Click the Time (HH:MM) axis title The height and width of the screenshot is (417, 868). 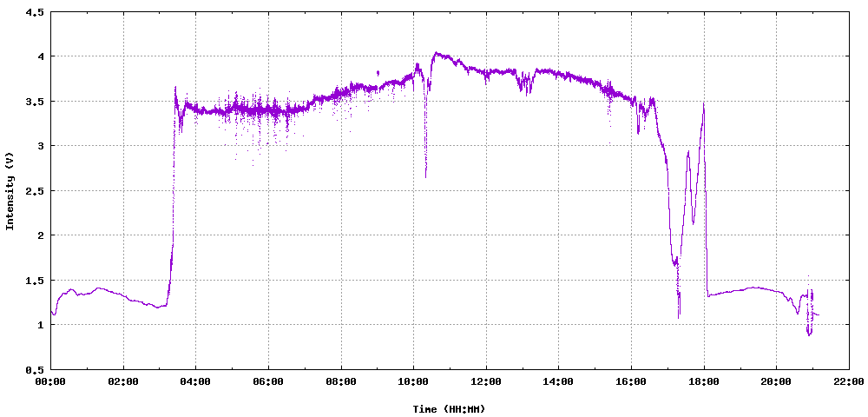(449, 409)
